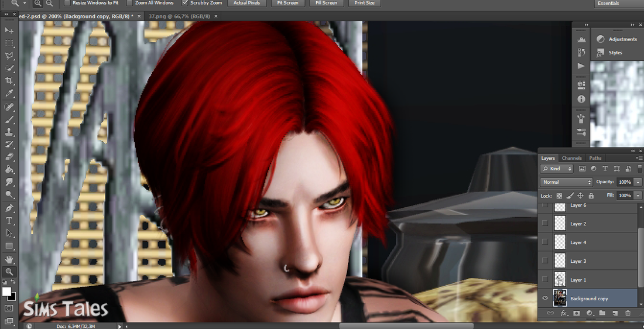Click the Zoom Out magnifier option
The image size is (644, 329).
point(49,3)
